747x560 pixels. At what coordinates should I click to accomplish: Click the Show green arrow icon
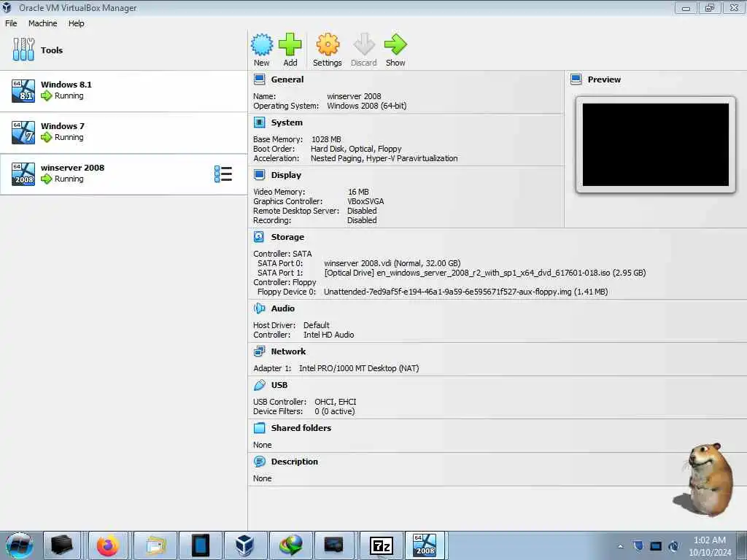click(395, 44)
